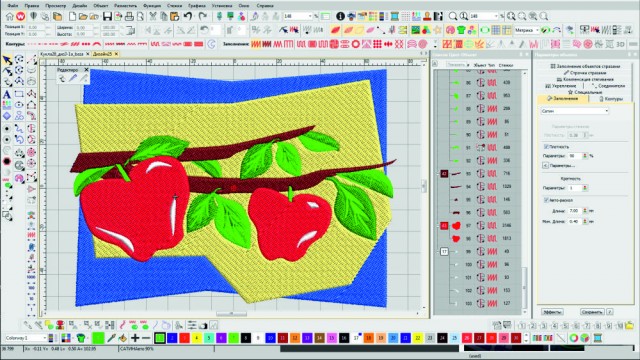Click the Эффекты button

tap(552, 312)
